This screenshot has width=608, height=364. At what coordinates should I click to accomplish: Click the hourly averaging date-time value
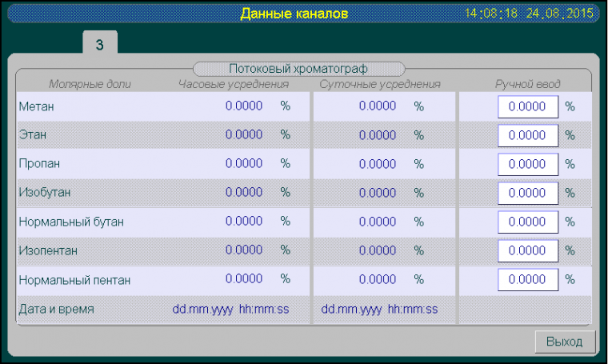[x=231, y=309]
